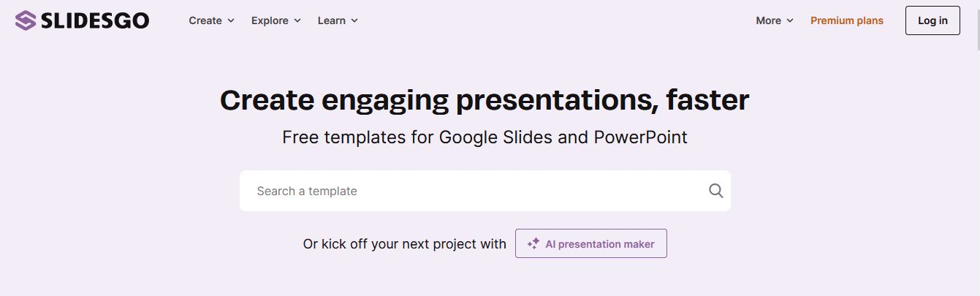This screenshot has width=980, height=296.
Task: Go to Premium plans
Action: 846,20
